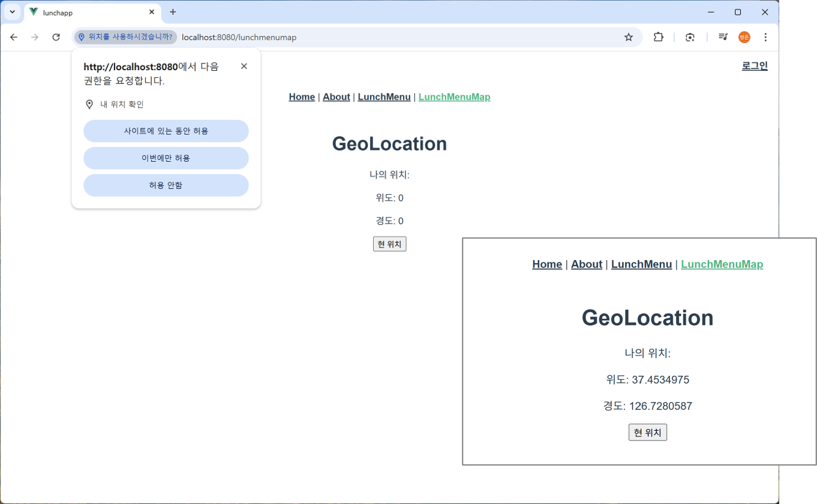Select the lunchapp browser tab
This screenshot has width=817, height=504.
click(92, 12)
